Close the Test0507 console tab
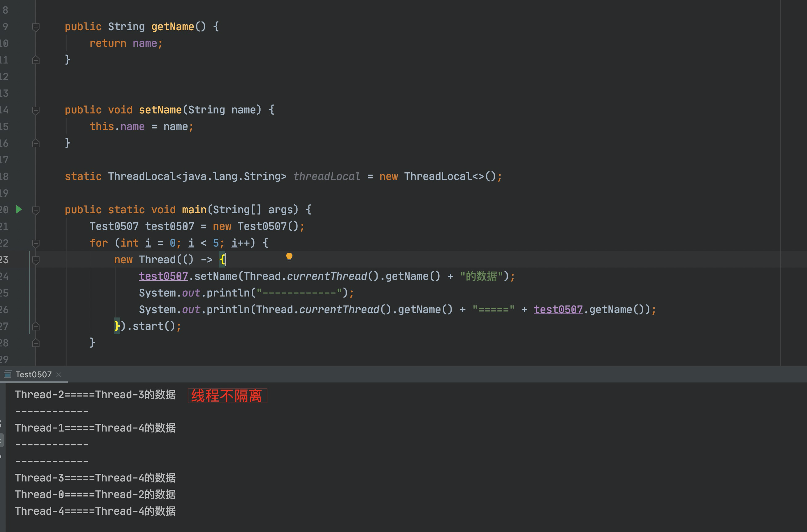 (58, 374)
